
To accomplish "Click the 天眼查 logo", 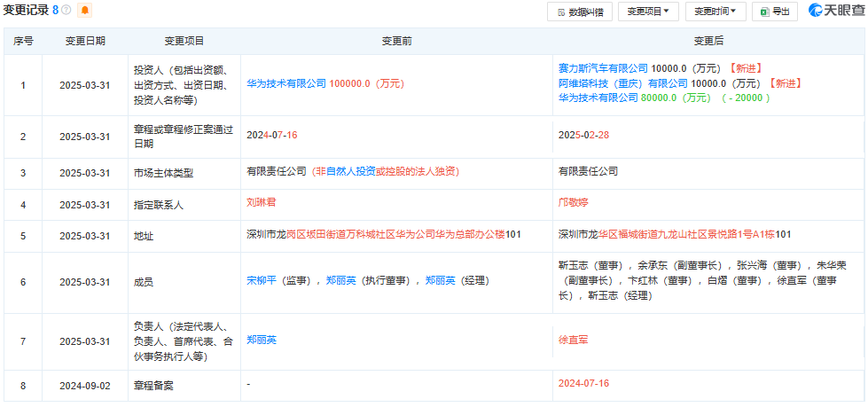I will (836, 11).
